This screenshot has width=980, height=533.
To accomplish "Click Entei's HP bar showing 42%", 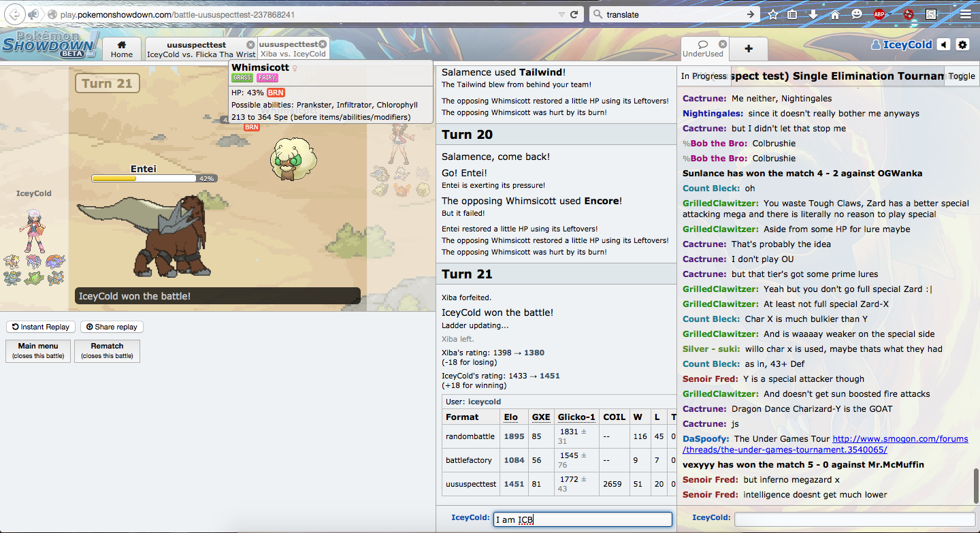I will [154, 178].
